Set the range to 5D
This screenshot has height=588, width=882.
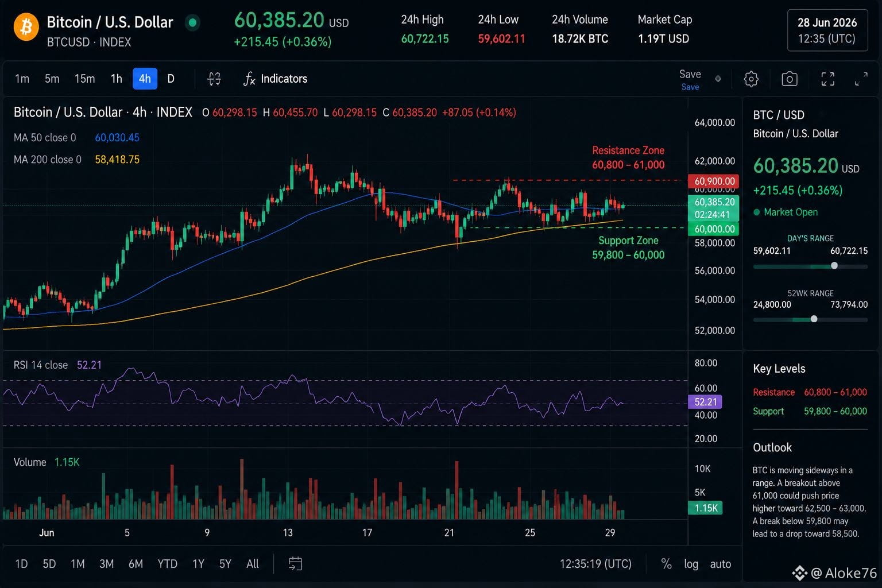49,564
